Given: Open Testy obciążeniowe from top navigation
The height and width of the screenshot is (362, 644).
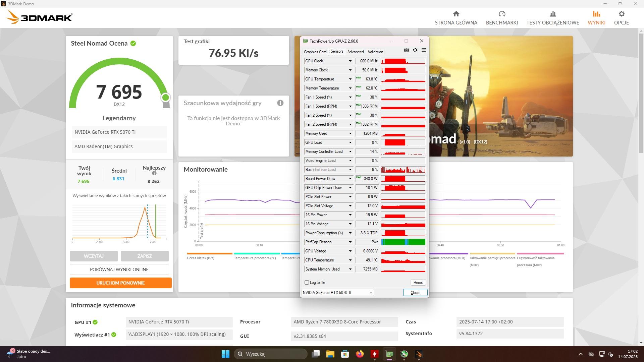Looking at the screenshot, I should pyautogui.click(x=552, y=18).
